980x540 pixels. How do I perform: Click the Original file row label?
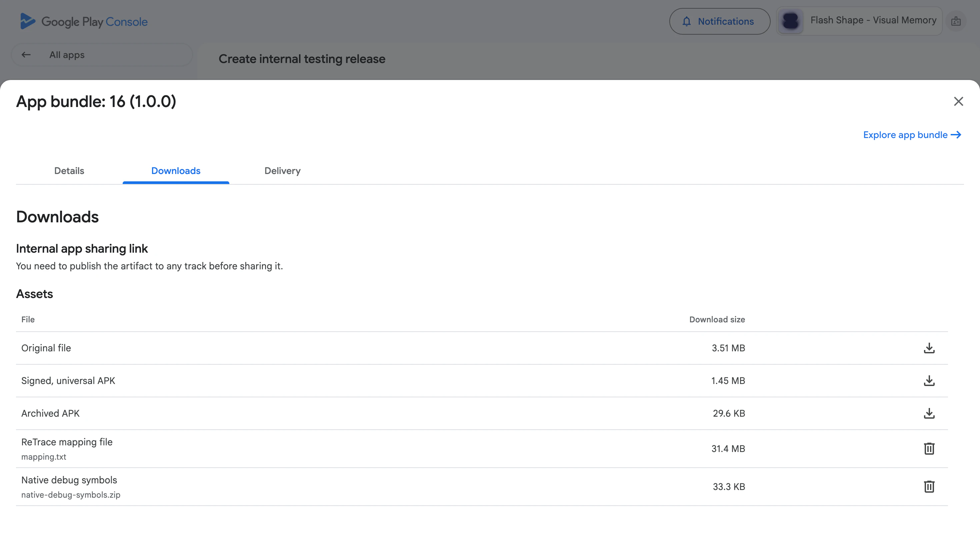pyautogui.click(x=46, y=348)
